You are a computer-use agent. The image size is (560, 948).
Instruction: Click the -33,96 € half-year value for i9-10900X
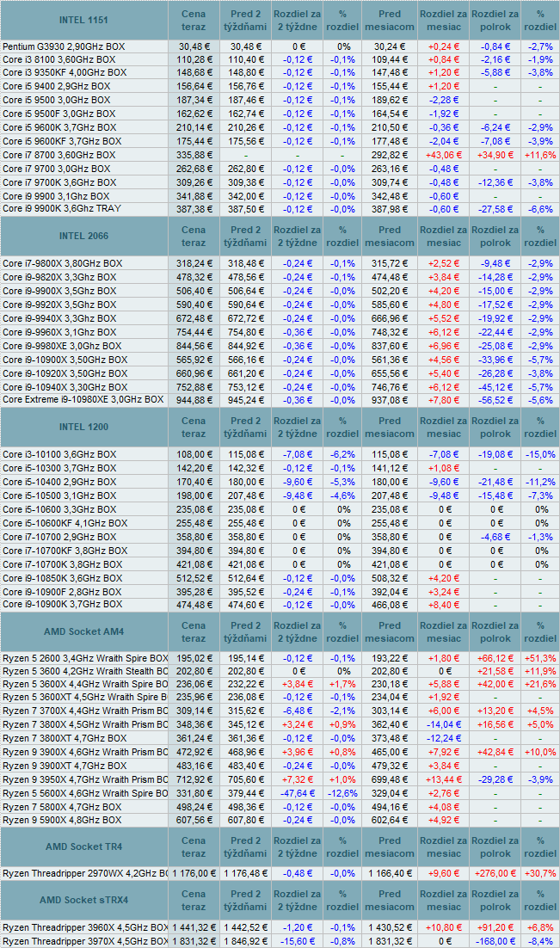tap(495, 360)
